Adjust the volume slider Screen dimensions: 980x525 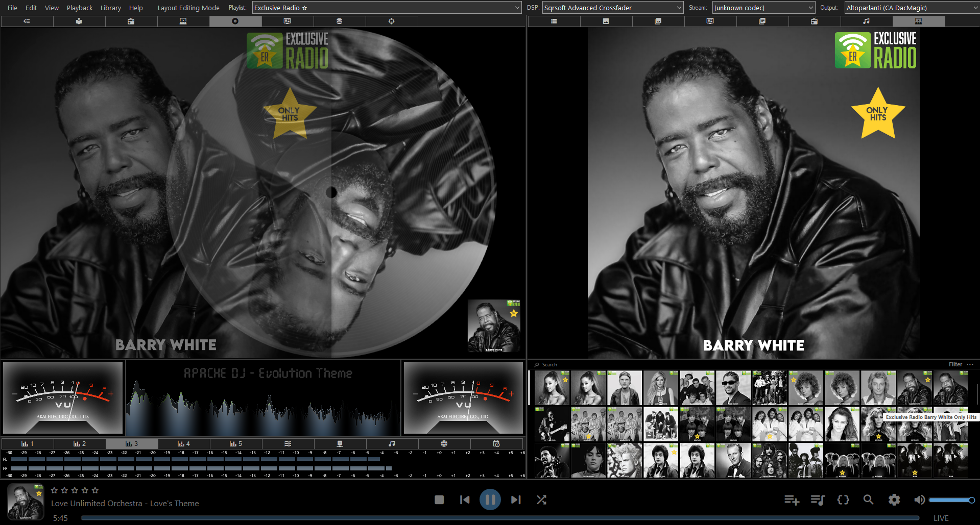pos(952,500)
